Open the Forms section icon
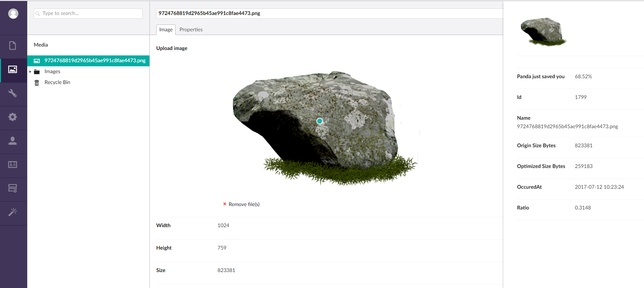Screen dimensions: 644x288 point(13,188)
